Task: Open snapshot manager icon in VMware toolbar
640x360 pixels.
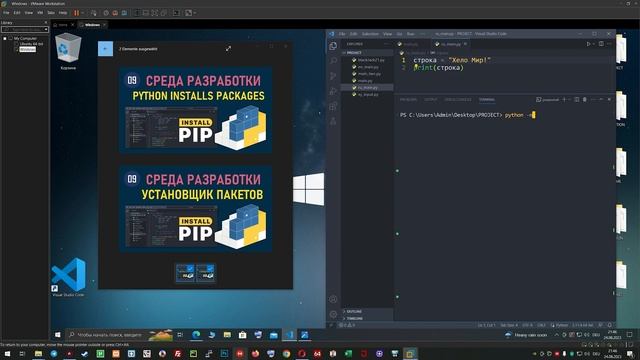Action: pyautogui.click(x=124, y=13)
